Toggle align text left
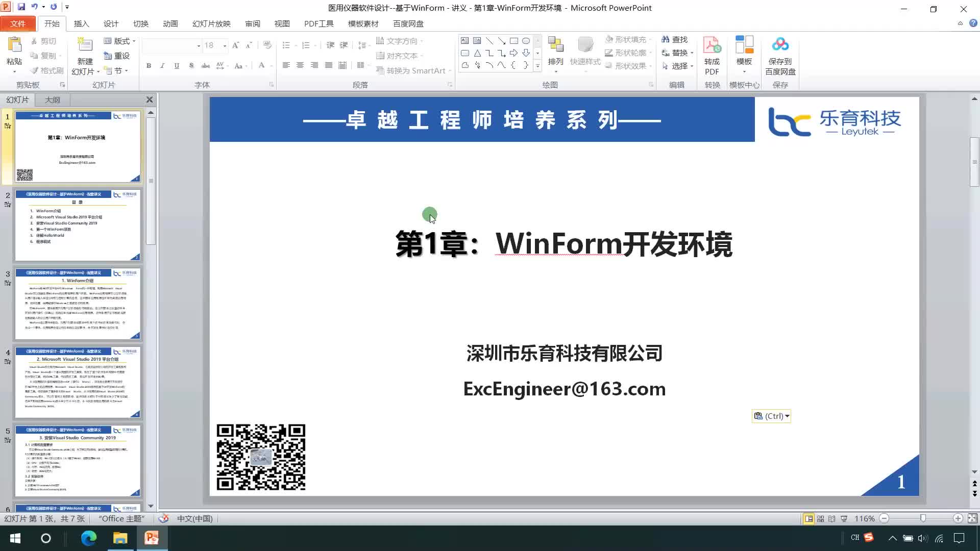Screen dimensions: 980x551 [x=286, y=65]
